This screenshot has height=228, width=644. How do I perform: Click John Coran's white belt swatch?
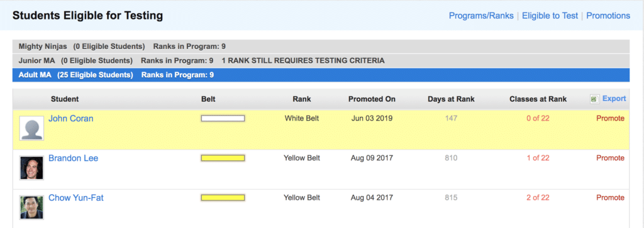click(x=223, y=119)
